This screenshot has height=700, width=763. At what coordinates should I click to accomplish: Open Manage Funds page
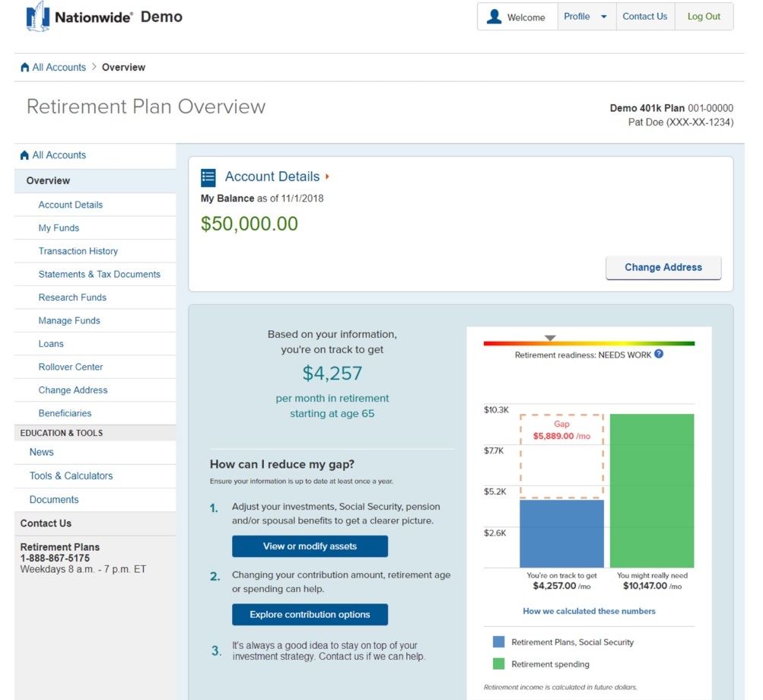pos(69,321)
